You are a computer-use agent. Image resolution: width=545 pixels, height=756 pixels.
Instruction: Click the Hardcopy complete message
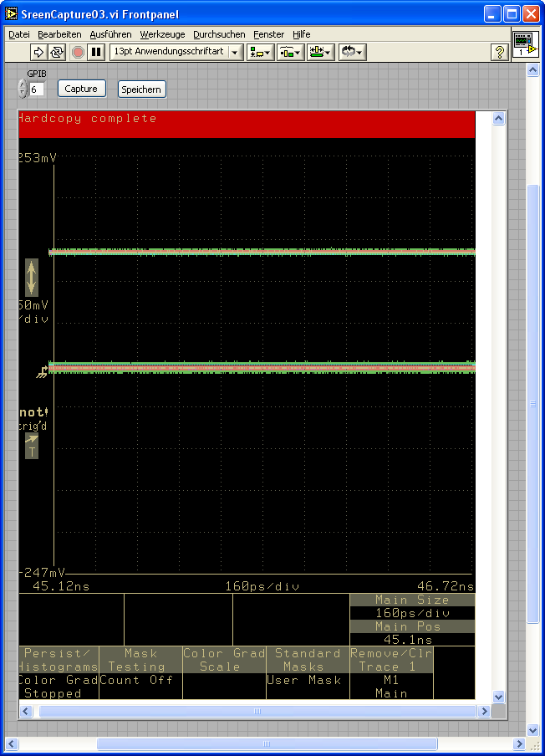click(x=88, y=119)
